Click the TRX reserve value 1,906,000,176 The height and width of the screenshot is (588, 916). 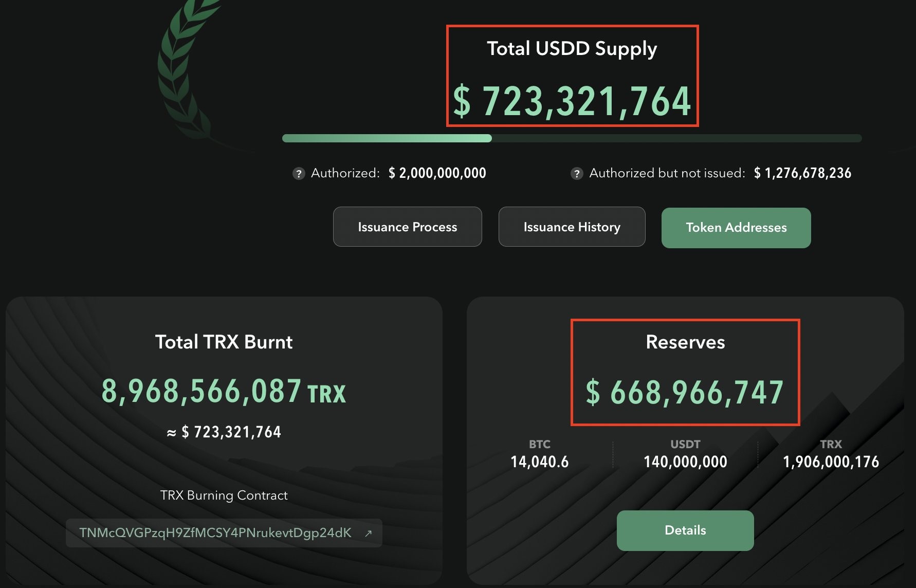pyautogui.click(x=831, y=462)
